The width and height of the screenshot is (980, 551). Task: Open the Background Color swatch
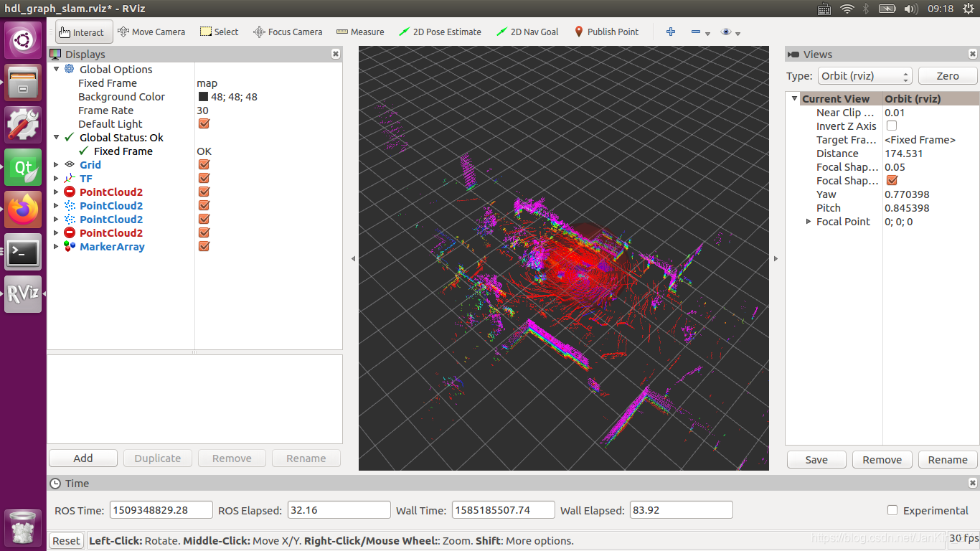(x=204, y=96)
